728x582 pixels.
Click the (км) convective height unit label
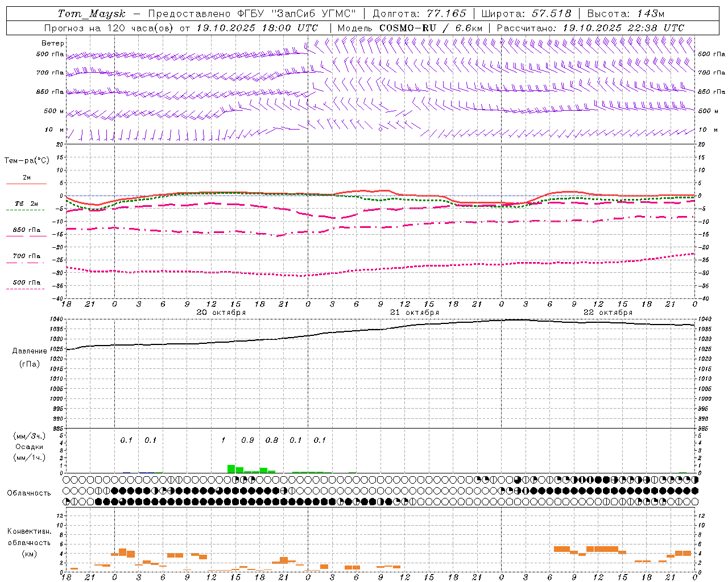click(29, 554)
